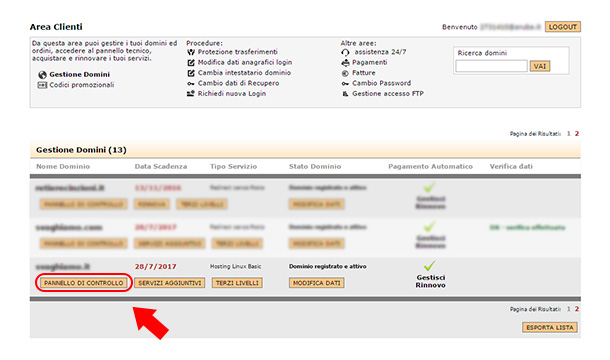Export the list with Esporta Lista
The height and width of the screenshot is (360, 610).
(x=550, y=328)
